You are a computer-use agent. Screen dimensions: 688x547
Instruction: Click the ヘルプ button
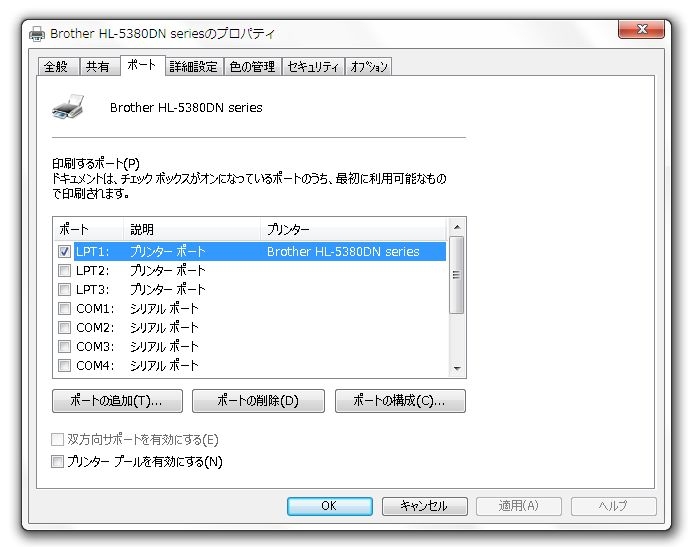point(613,506)
